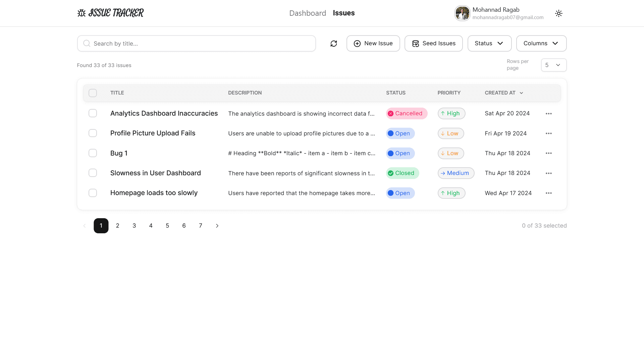Image resolution: width=644 pixels, height=362 pixels.
Task: Tick the checkbox for Bug 1
Action: pyautogui.click(x=93, y=153)
